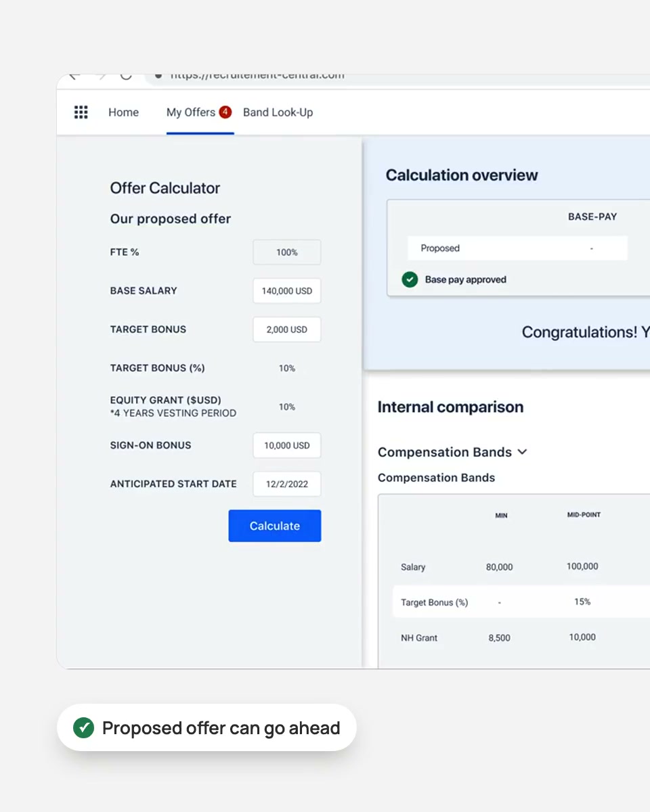Click the Salary minimum value 80,000
Image resolution: width=650 pixels, height=812 pixels.
pos(500,567)
